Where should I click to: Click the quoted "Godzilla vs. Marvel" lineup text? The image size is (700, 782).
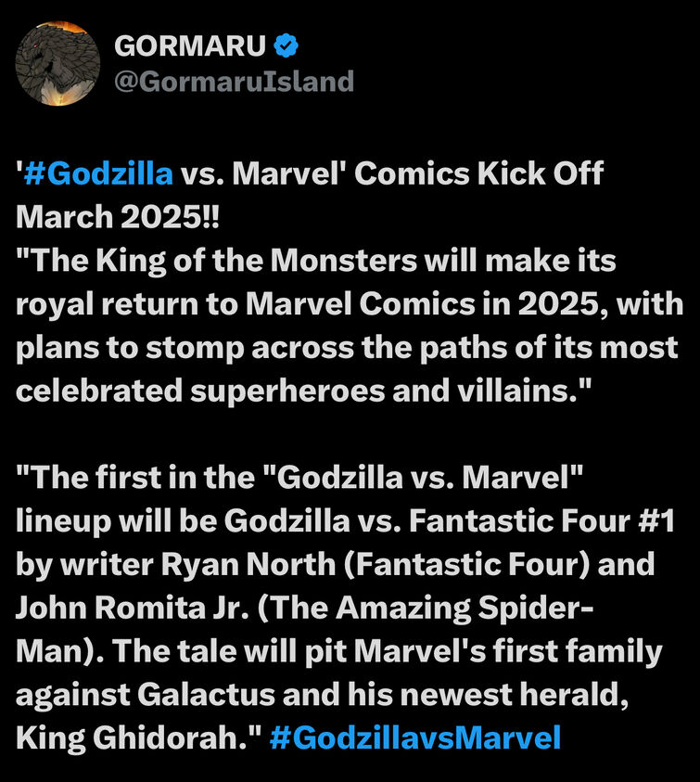click(x=422, y=478)
